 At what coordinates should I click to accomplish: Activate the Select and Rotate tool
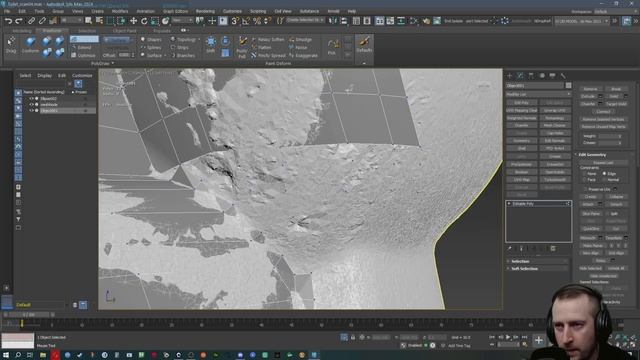pyautogui.click(x=144, y=21)
